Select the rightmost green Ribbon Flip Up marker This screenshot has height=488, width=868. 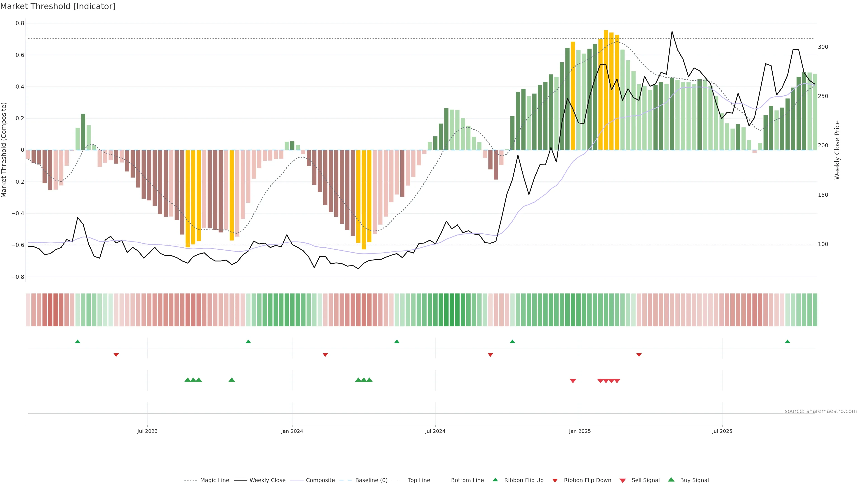pyautogui.click(x=788, y=342)
